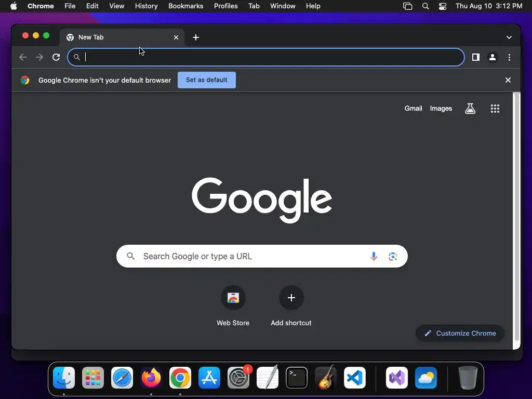Open TextEdit from the Dock
The width and height of the screenshot is (532, 399).
pyautogui.click(x=268, y=378)
